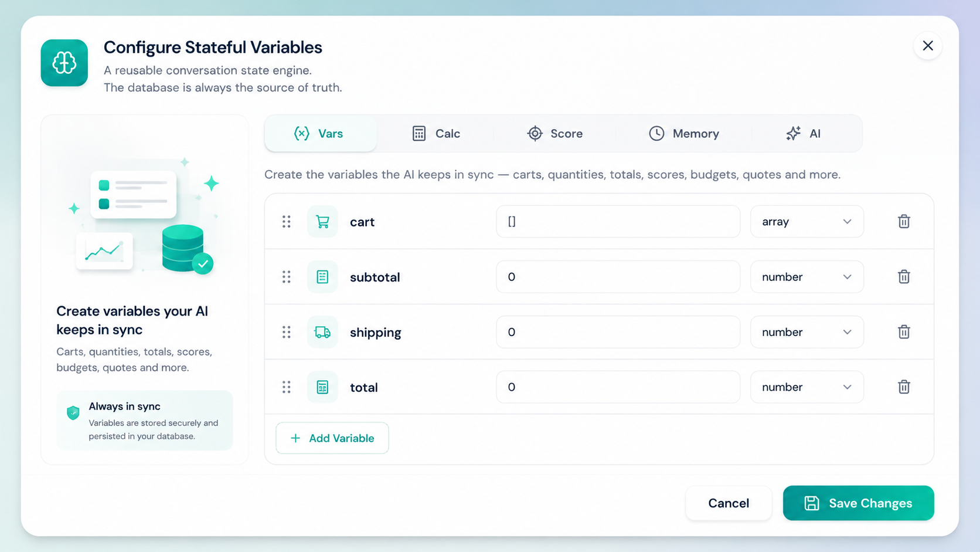This screenshot has height=552, width=980.
Task: Delete the total variable
Action: pyautogui.click(x=903, y=387)
